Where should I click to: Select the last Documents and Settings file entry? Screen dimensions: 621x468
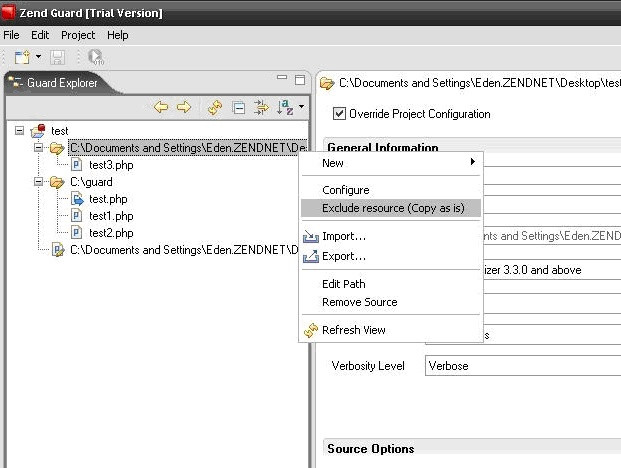[184, 250]
